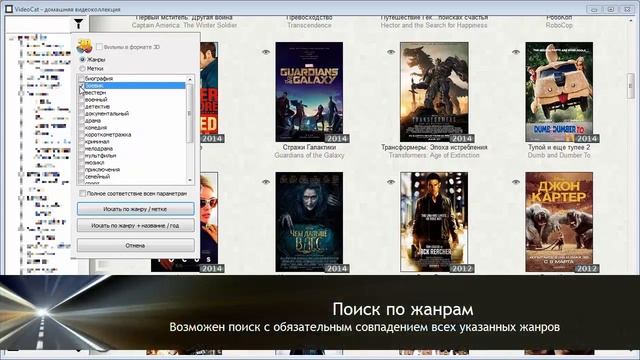
Task: Click 'Искать по жанру / метке' button
Action: tap(136, 209)
